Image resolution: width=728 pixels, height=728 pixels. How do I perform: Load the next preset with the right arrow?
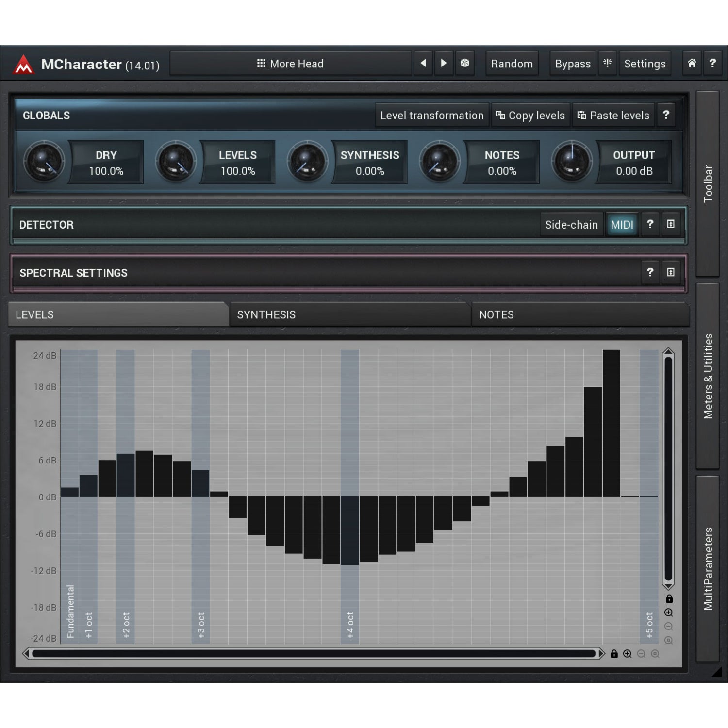click(x=444, y=63)
